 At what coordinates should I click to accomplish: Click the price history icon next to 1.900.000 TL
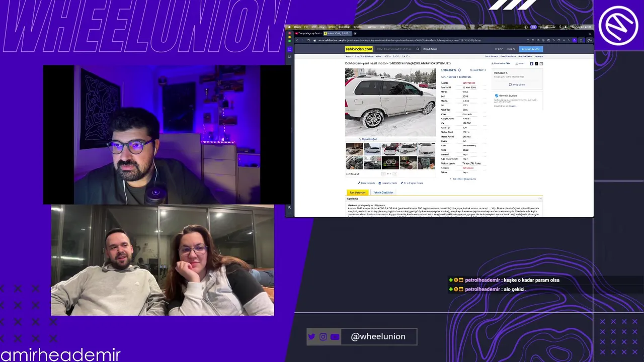coord(459,70)
